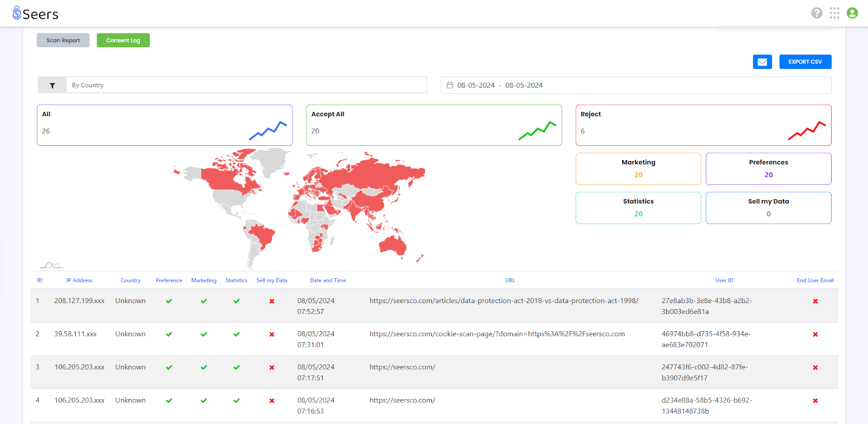Viewport: 868px width, 424px height.
Task: Export the log with EXPORT CSV
Action: pos(805,62)
